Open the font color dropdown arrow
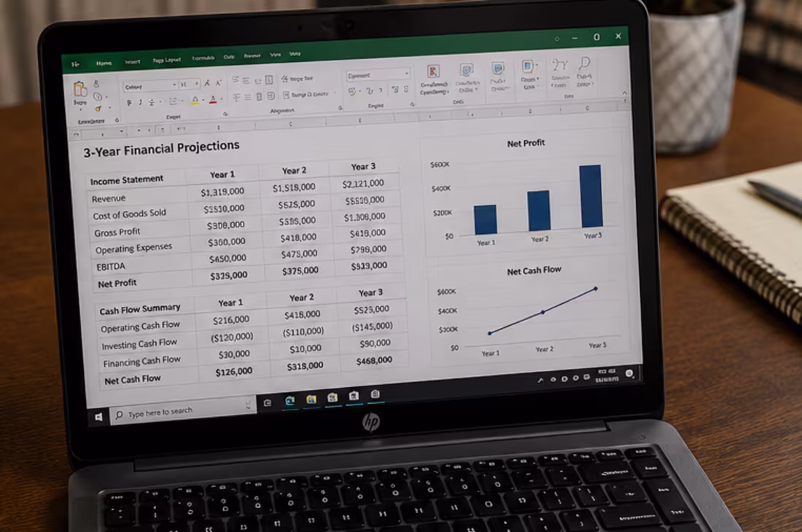The image size is (802, 532). pos(221,99)
